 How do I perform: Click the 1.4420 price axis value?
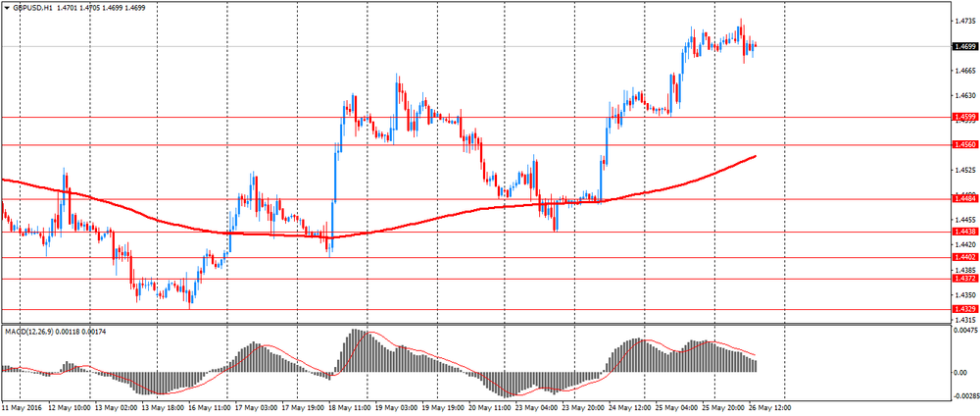click(x=963, y=244)
